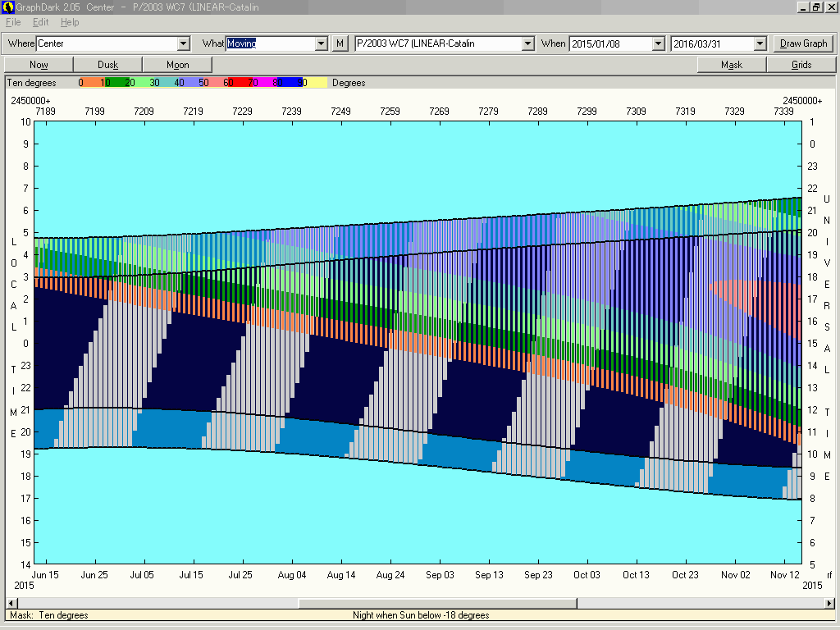Click the scrollbar left arrow

10,603
